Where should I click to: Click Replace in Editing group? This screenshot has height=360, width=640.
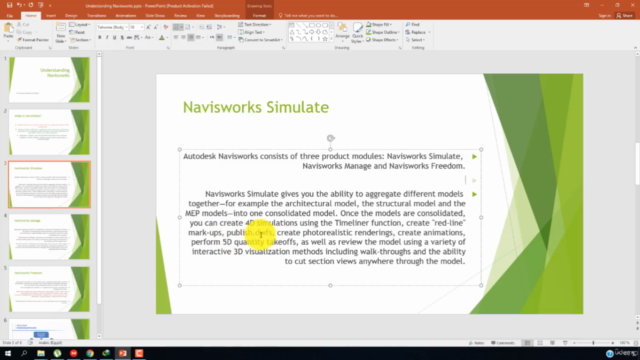point(417,32)
